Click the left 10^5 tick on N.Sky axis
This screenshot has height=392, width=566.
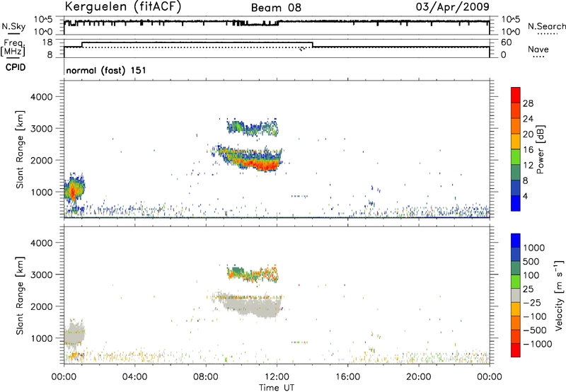43,19
